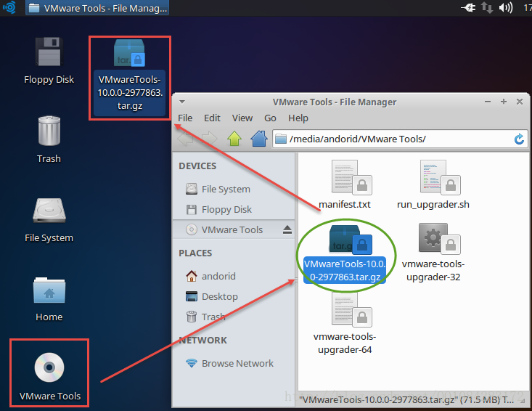The width and height of the screenshot is (532, 411).
Task: Eject VMware Tools in the sidebar
Action: pyautogui.click(x=287, y=229)
